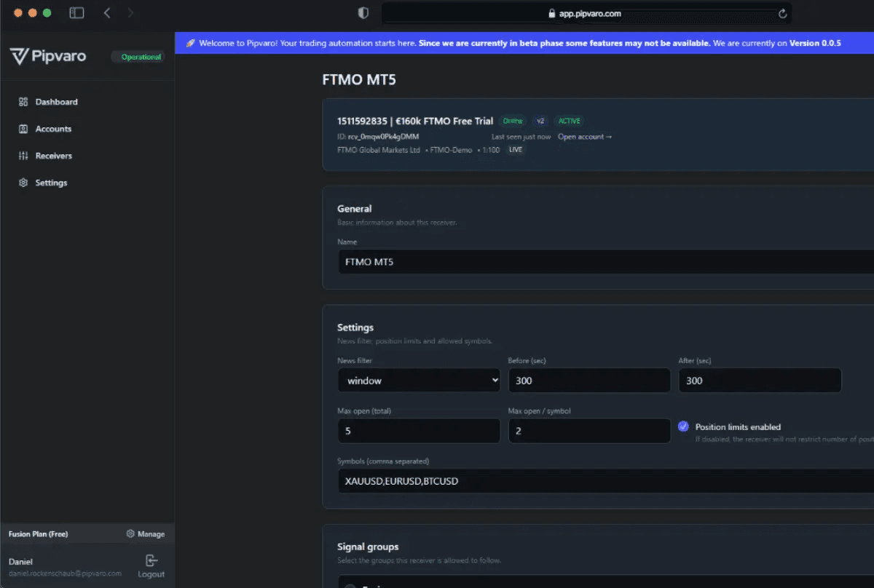Click the Receivers sliders icon
The image size is (874, 588).
[23, 156]
